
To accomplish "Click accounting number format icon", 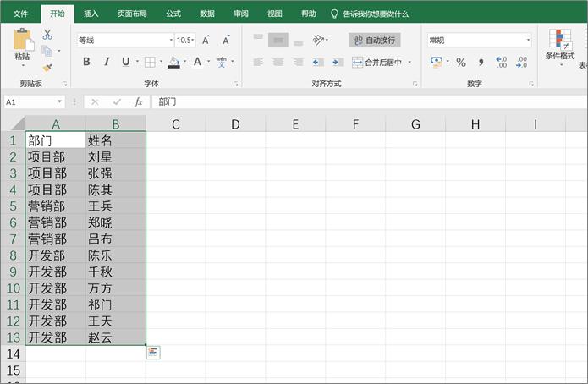I will tap(437, 62).
